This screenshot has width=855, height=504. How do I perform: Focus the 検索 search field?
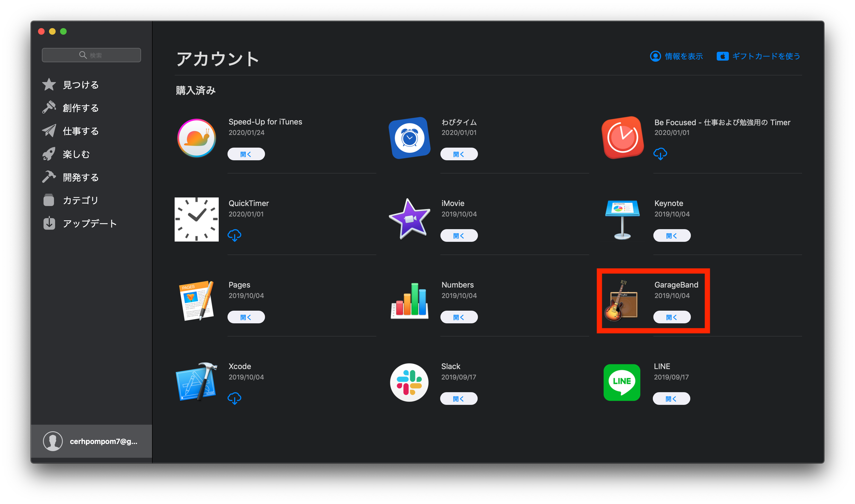click(x=91, y=55)
